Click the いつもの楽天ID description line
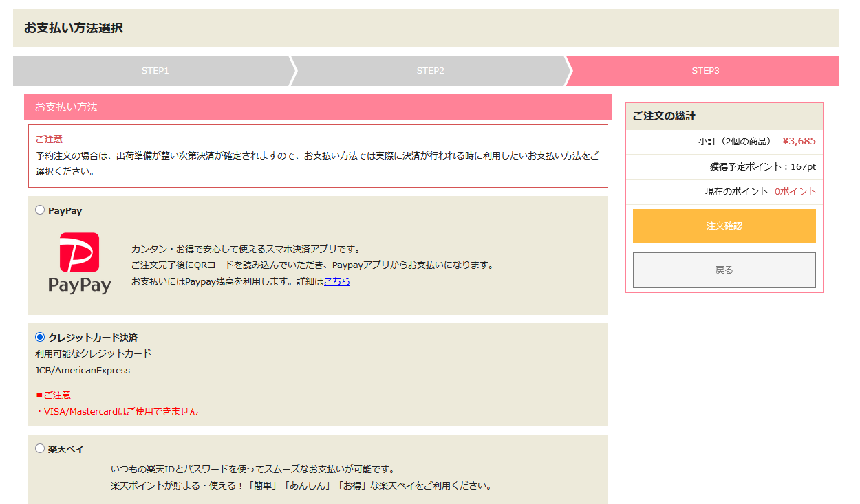 pyautogui.click(x=252, y=469)
